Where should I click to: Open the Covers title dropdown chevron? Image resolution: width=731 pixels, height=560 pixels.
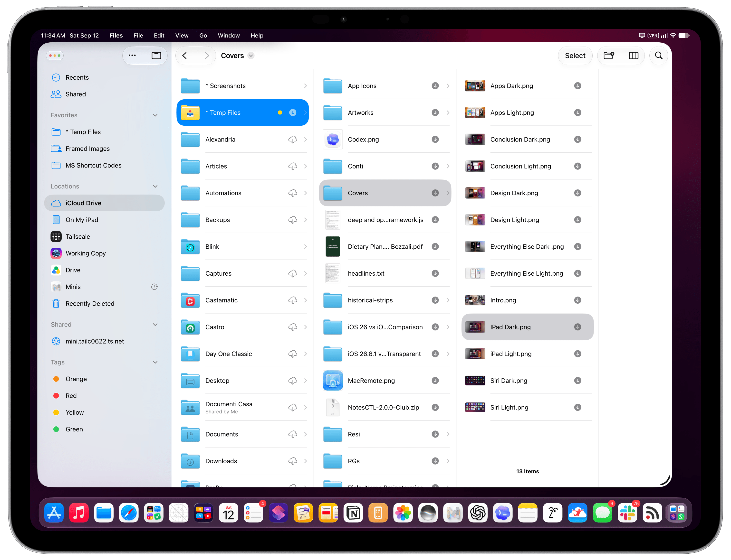[251, 56]
